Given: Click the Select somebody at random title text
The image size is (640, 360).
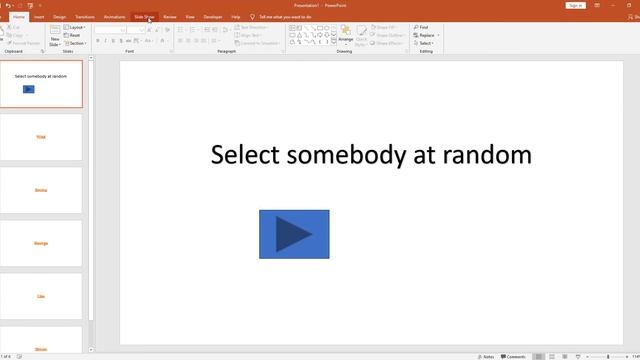Looking at the screenshot, I should click(x=371, y=155).
